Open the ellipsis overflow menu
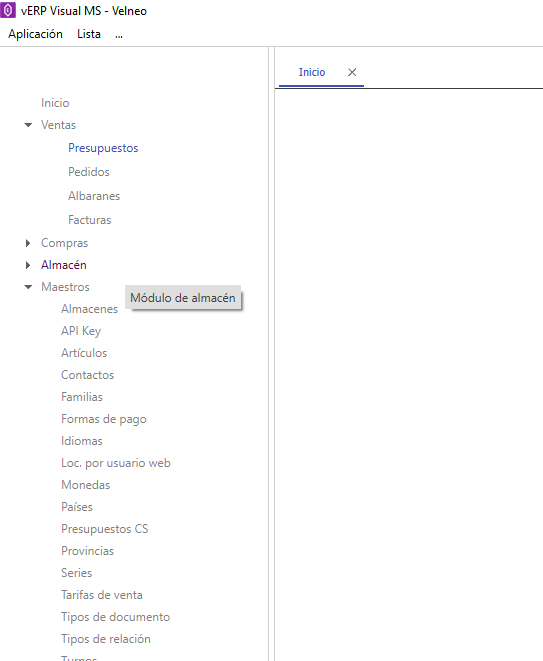 pos(119,35)
